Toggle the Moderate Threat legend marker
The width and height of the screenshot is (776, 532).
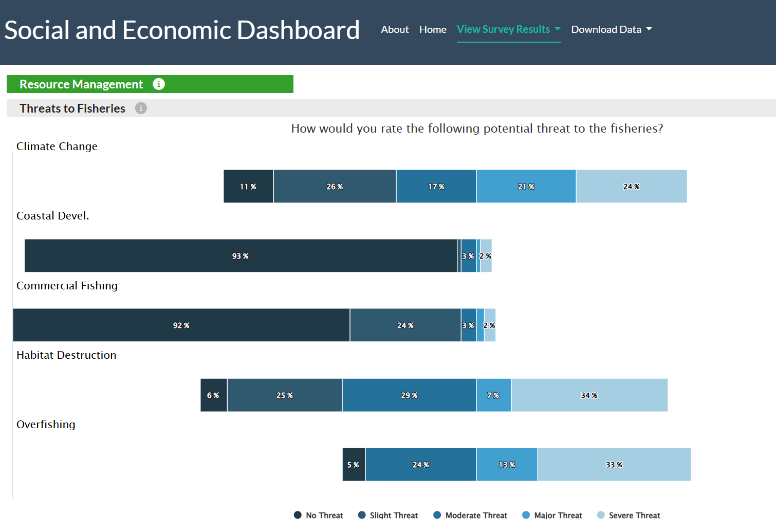coord(437,515)
